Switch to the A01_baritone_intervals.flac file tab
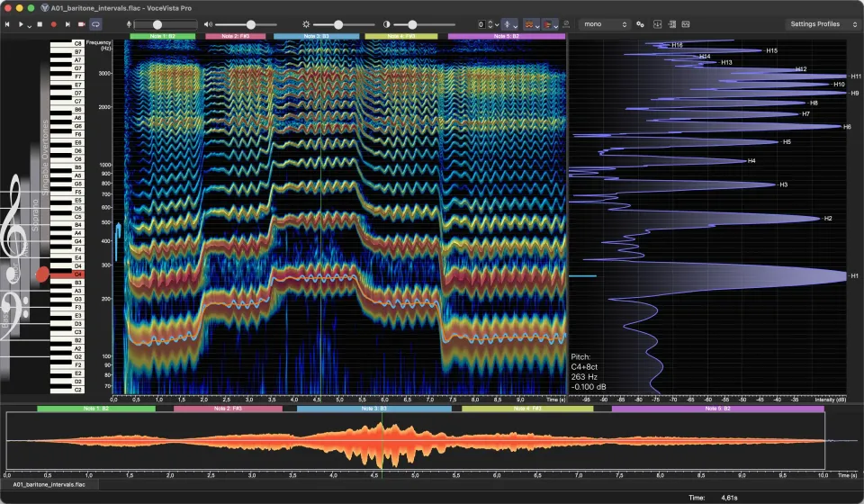This screenshot has height=504, width=864. pos(49,485)
